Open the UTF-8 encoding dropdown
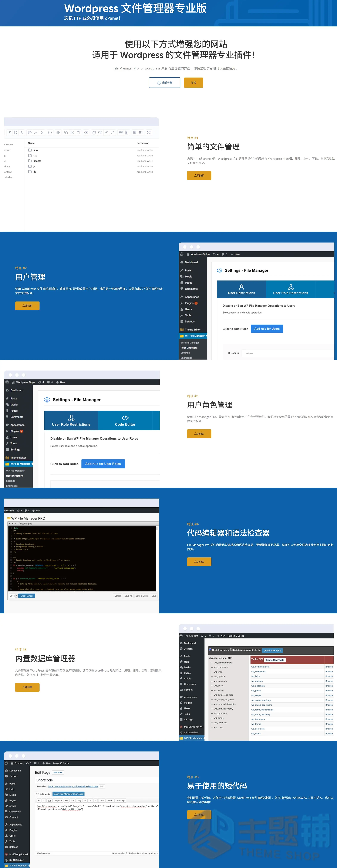This screenshot has height=868, width=337. pyautogui.click(x=13, y=596)
